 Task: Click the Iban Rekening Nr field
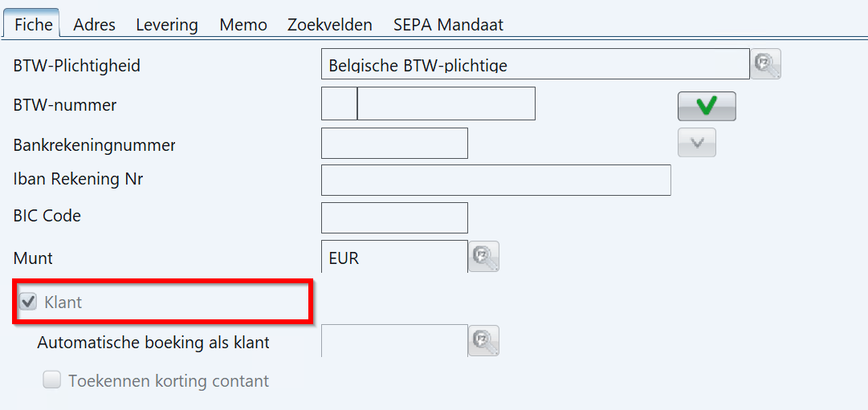(496, 180)
